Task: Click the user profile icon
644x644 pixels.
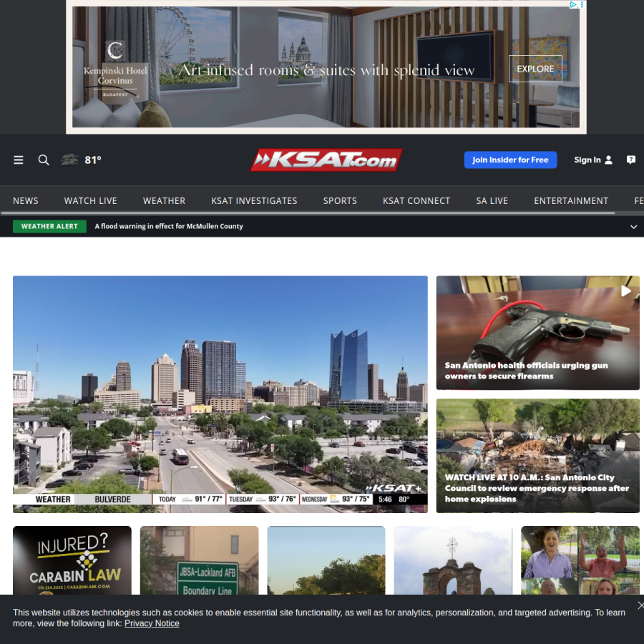Action: coord(609,160)
